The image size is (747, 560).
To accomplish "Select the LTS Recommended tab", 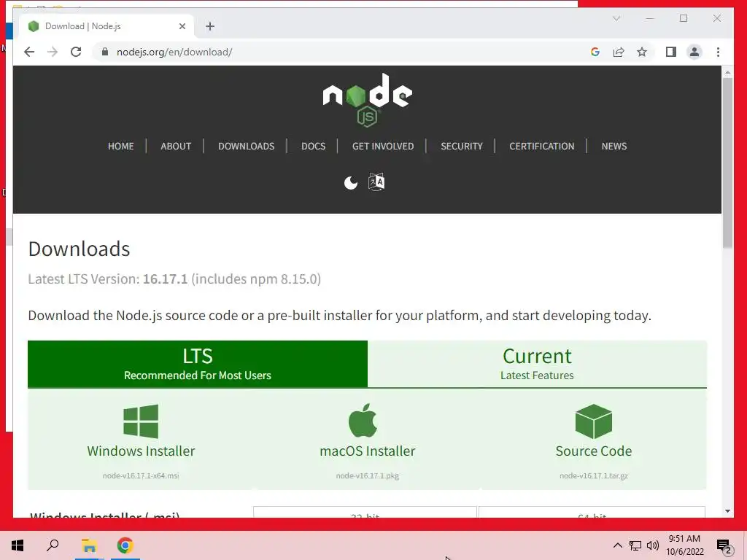I will coord(198,364).
